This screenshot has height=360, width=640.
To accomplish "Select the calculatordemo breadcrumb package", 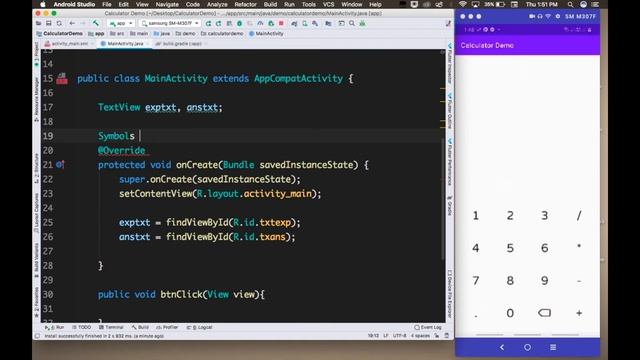I will [222, 33].
